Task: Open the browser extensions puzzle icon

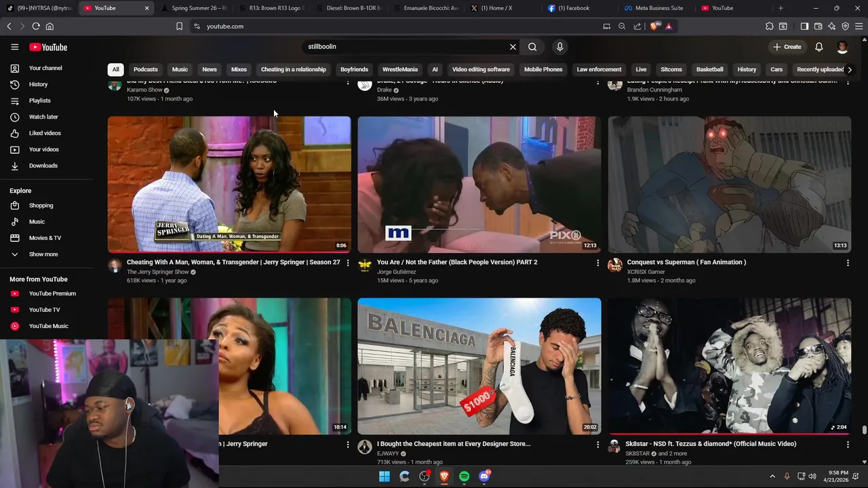Action: [769, 26]
